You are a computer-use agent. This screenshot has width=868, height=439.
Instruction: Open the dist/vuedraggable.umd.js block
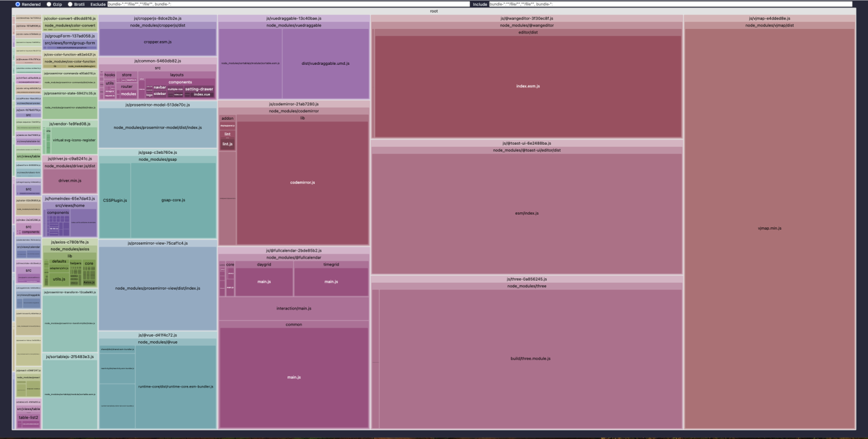[325, 64]
